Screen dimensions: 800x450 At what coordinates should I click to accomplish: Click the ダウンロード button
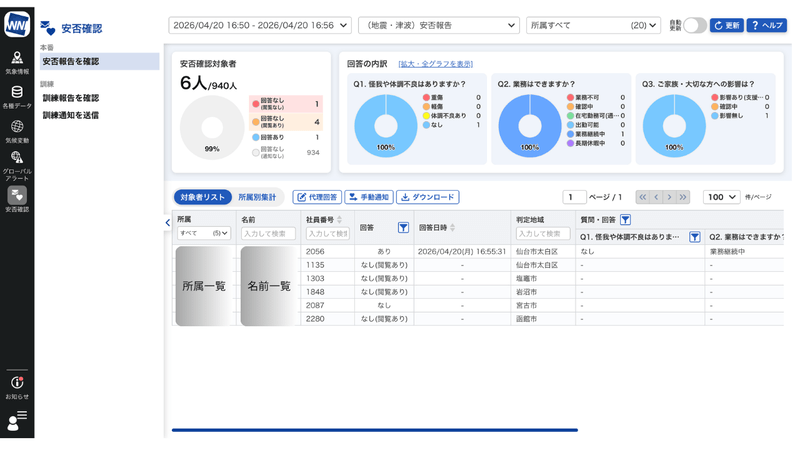point(427,197)
